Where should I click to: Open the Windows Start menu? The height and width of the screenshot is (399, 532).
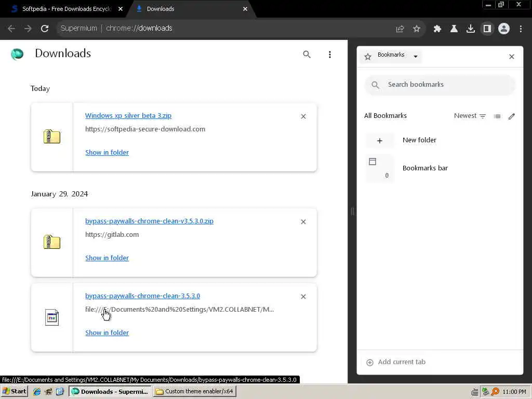pyautogui.click(x=14, y=392)
